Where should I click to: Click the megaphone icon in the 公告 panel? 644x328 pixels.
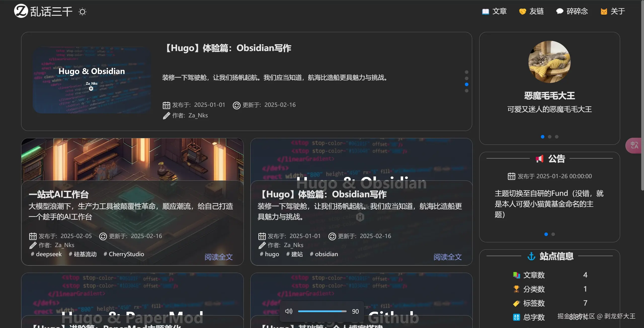point(540,159)
